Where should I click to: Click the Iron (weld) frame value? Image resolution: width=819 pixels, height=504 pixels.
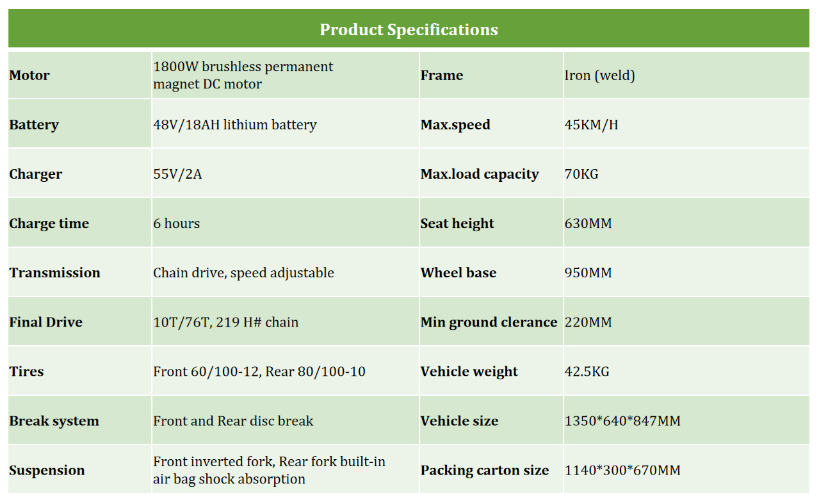(599, 76)
